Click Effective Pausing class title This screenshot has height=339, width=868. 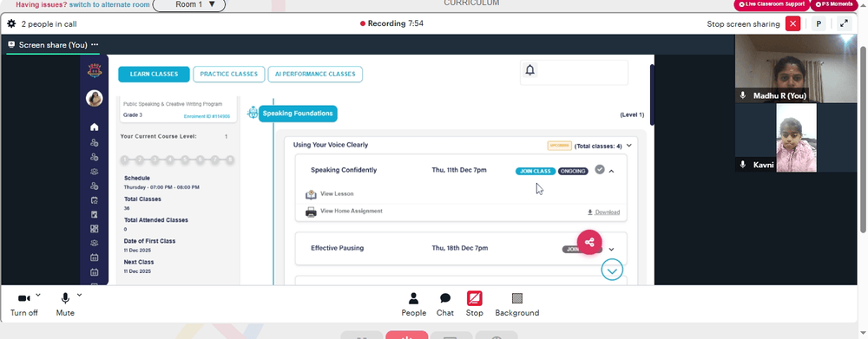pyautogui.click(x=337, y=248)
